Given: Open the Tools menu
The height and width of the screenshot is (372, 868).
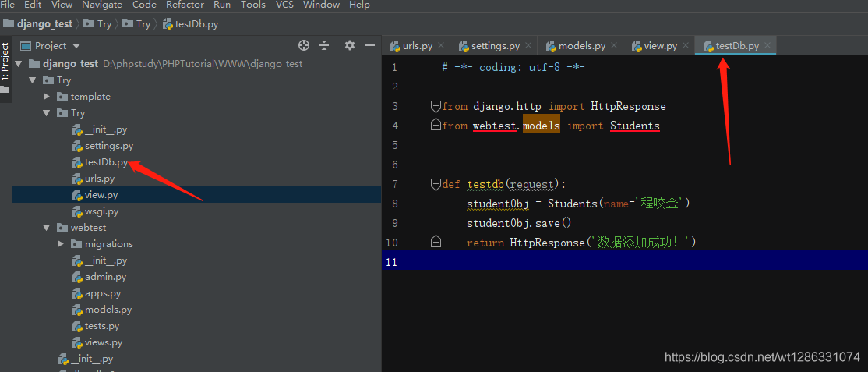Looking at the screenshot, I should click(x=253, y=5).
